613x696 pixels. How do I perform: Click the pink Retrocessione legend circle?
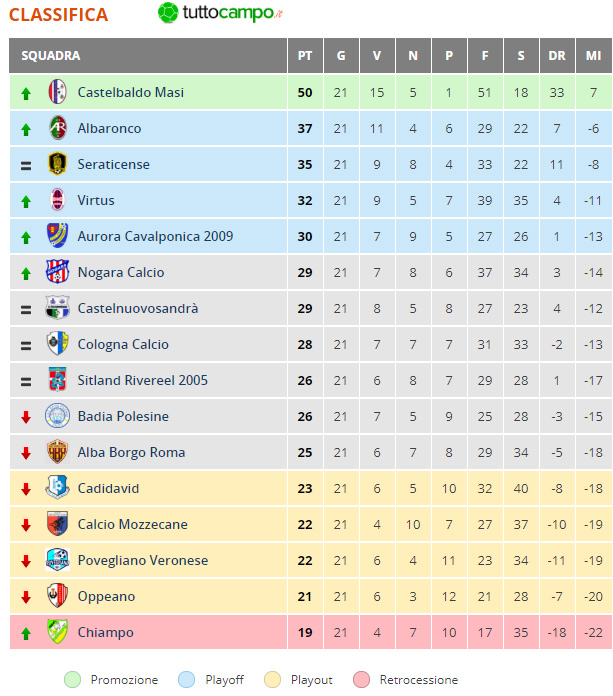click(x=361, y=680)
